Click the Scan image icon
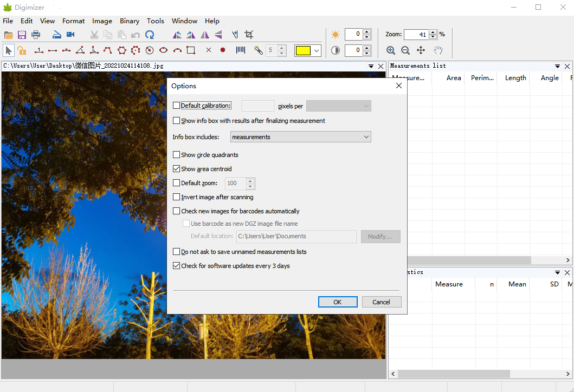The width and height of the screenshot is (574, 392). [57, 35]
